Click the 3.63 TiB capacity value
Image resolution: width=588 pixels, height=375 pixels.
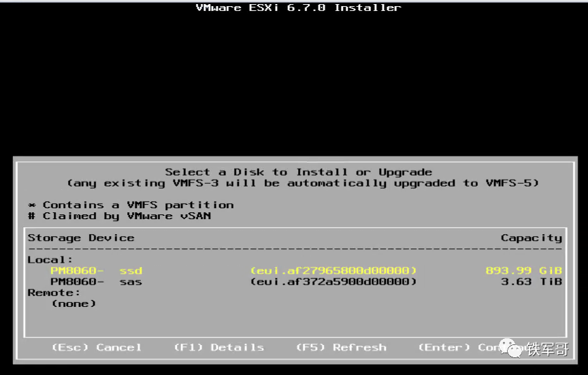[x=532, y=282]
